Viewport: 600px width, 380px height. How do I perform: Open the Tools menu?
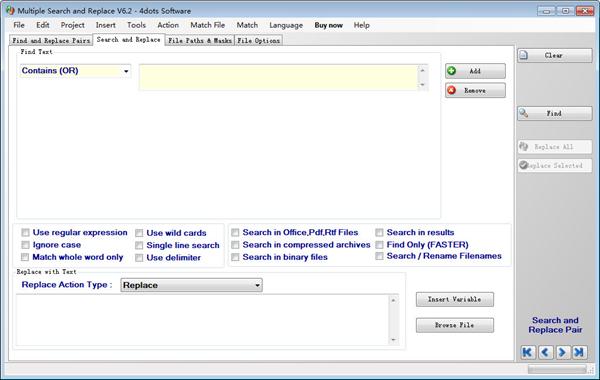tap(136, 25)
